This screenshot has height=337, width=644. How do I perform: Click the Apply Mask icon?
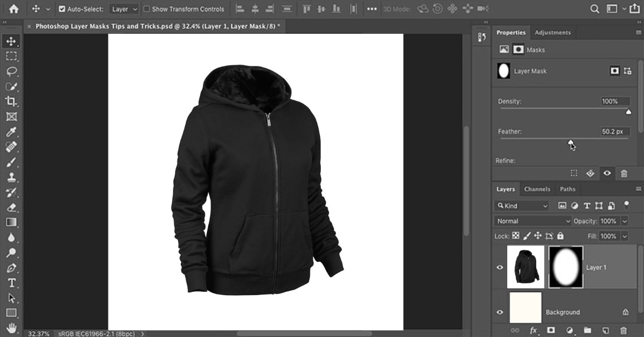pyautogui.click(x=590, y=173)
